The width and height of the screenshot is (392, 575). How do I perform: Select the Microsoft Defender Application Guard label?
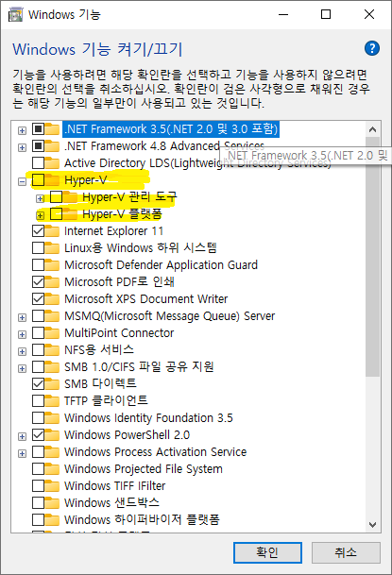tap(161, 264)
